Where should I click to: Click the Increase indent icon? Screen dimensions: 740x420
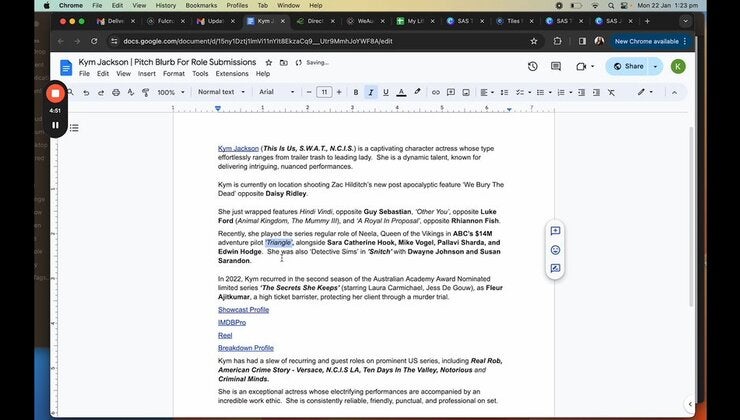tap(597, 92)
